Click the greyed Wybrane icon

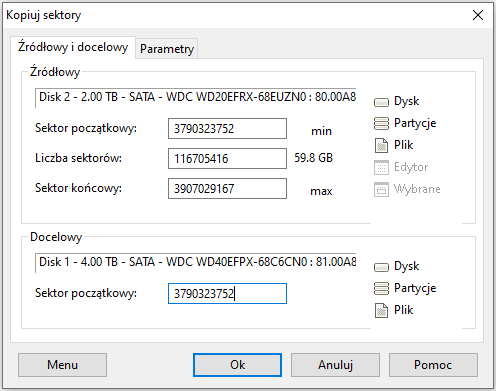pos(381,189)
